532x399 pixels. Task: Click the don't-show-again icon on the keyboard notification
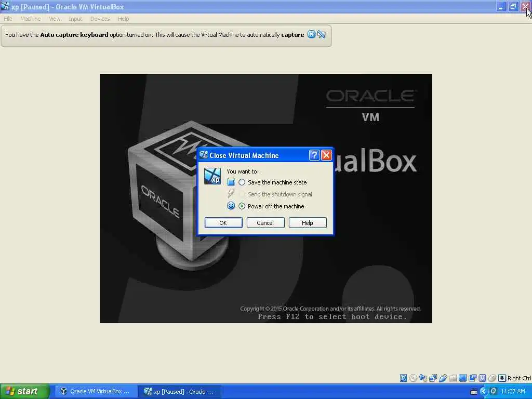tap(322, 34)
